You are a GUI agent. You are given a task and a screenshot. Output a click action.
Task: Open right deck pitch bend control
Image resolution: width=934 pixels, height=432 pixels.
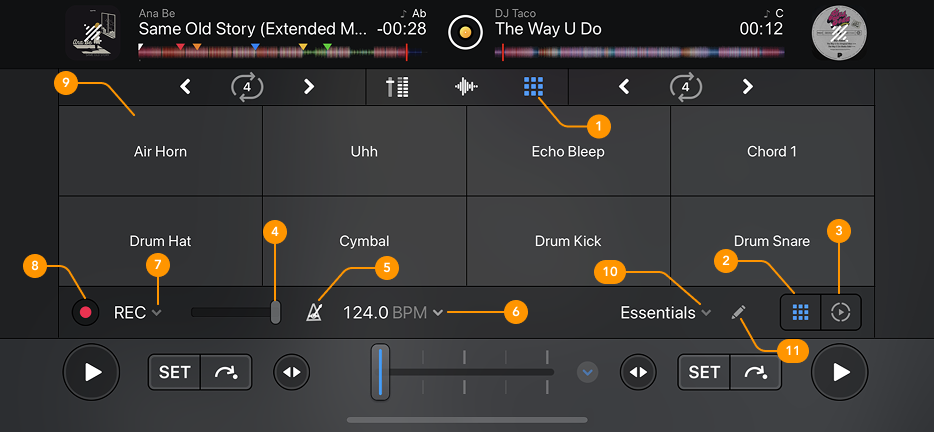pos(638,372)
